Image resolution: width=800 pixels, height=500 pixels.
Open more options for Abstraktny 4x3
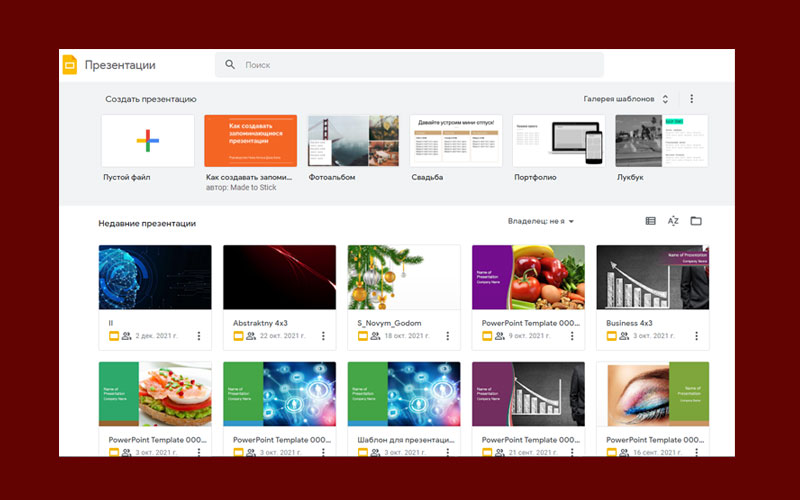click(x=323, y=336)
